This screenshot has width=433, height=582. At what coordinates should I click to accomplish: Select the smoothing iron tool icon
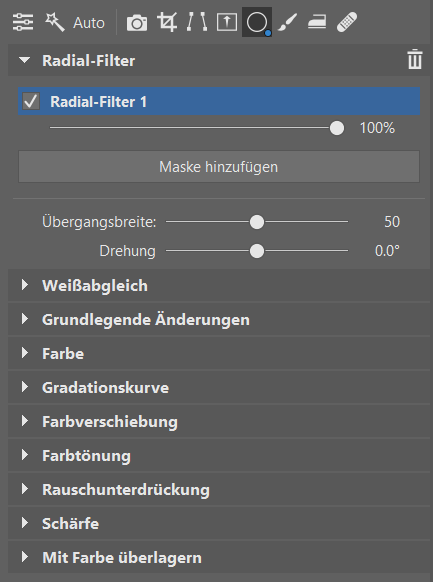(x=317, y=22)
